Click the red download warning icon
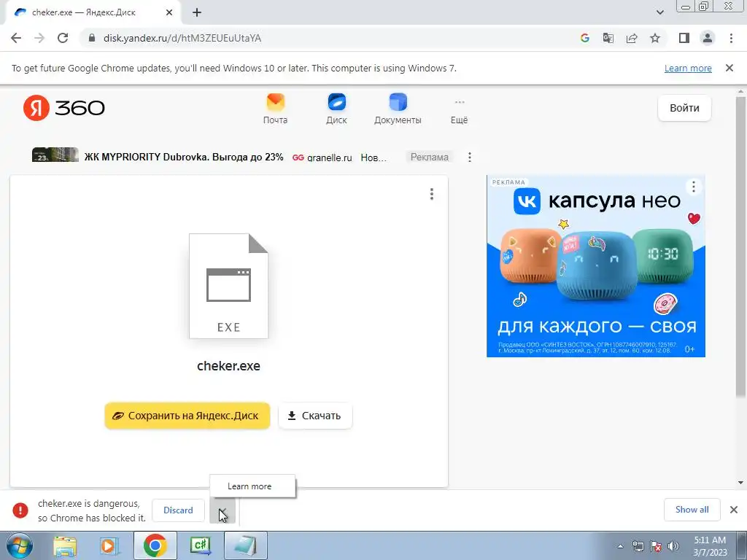 coord(20,510)
